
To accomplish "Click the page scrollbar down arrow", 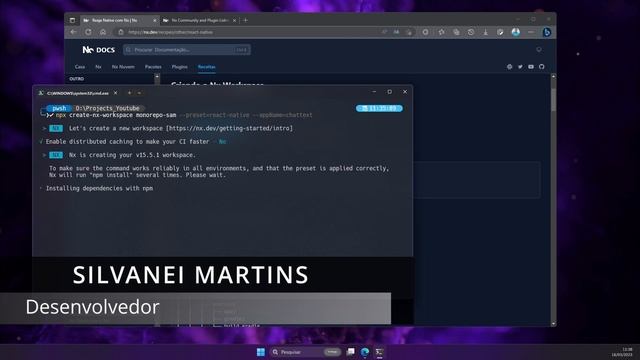I will (x=553, y=324).
